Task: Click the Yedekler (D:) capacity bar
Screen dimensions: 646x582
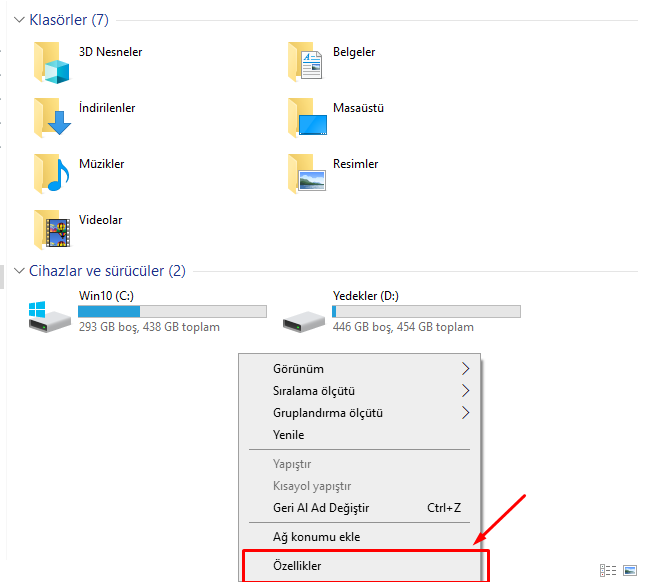Action: click(426, 311)
